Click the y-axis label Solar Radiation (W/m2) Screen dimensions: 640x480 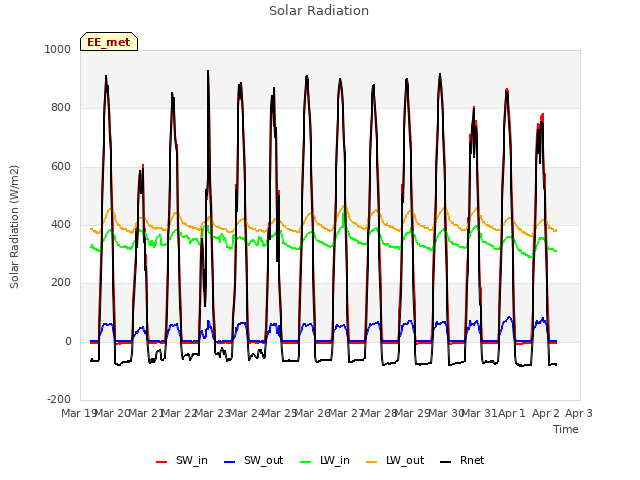(14, 227)
